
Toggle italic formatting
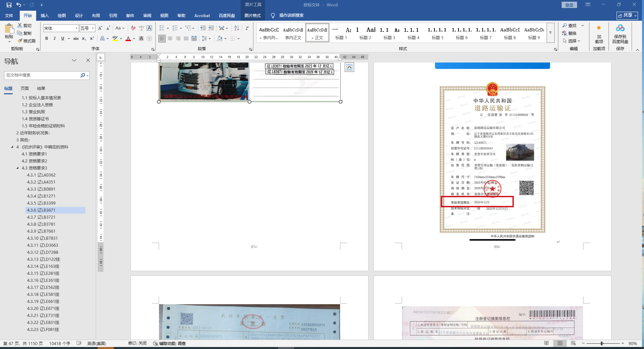(55, 38)
